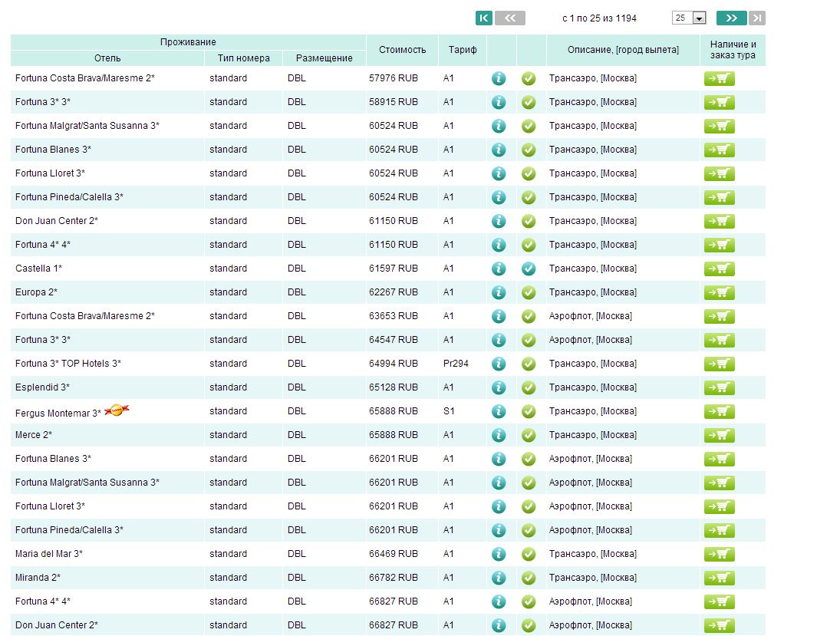
Task: Jump to last results page
Action: coord(757,18)
